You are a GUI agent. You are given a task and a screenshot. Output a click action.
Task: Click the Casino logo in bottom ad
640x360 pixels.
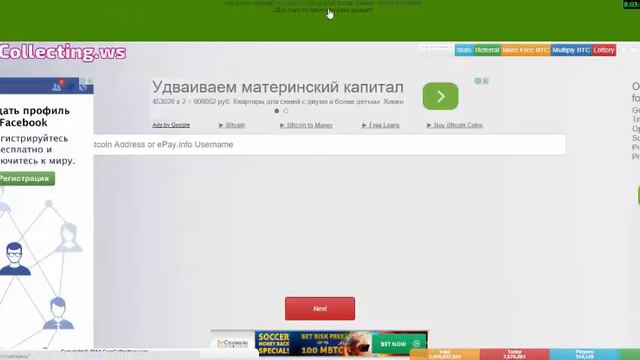coord(233,343)
